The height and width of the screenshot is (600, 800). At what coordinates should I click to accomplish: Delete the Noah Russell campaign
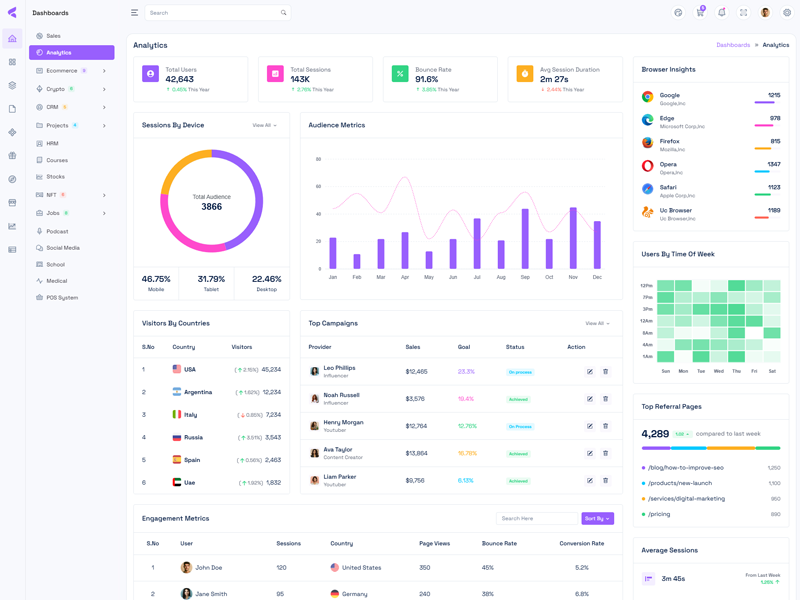pos(605,399)
